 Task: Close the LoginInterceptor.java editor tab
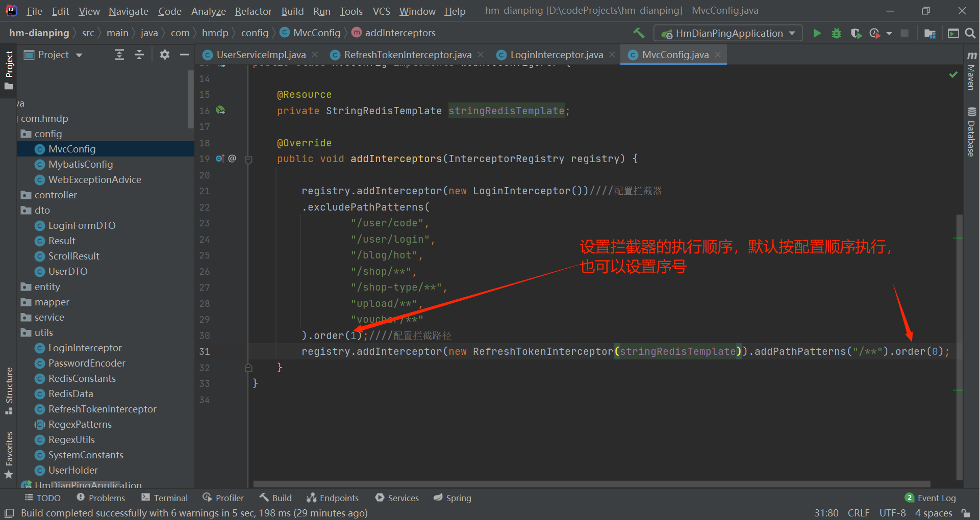coord(612,55)
